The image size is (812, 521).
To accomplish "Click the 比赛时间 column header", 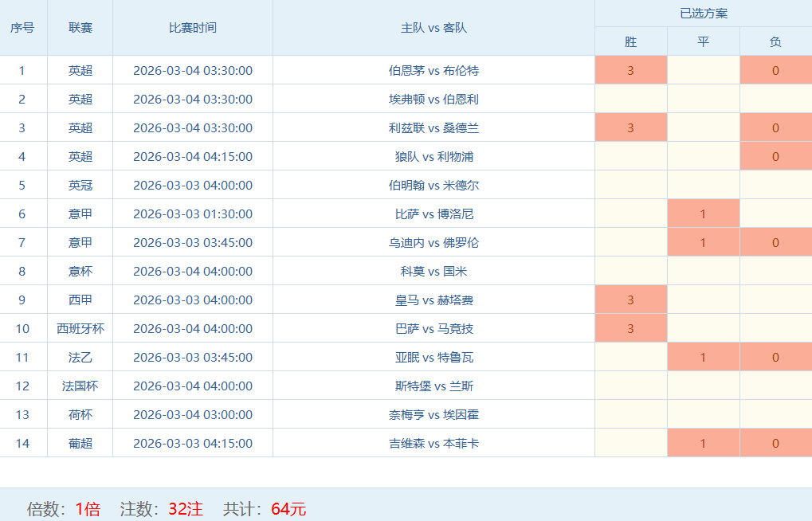I will (192, 27).
